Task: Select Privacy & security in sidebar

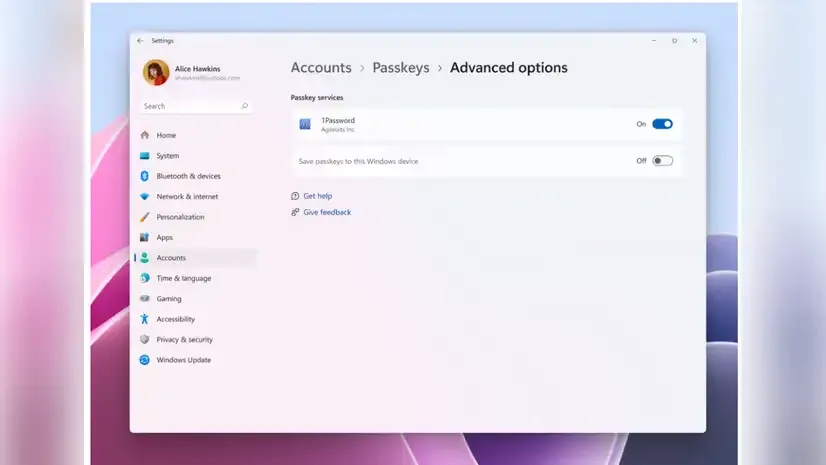Action: click(x=184, y=340)
